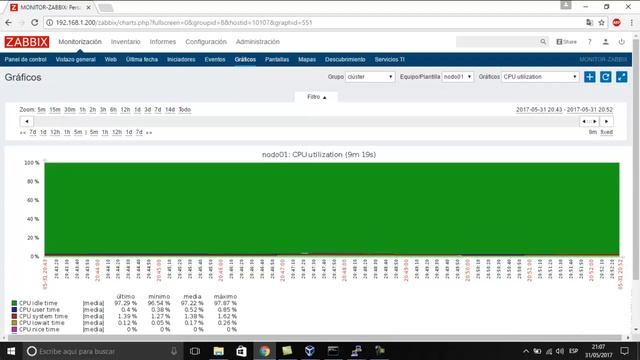Click CPU user time blue swatch

[14, 310]
